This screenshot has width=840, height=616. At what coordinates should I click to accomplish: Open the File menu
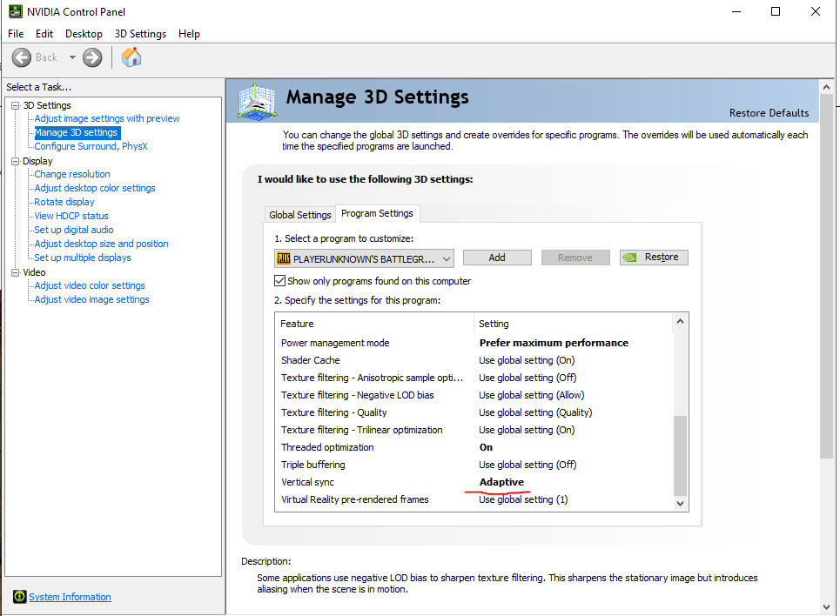click(16, 34)
